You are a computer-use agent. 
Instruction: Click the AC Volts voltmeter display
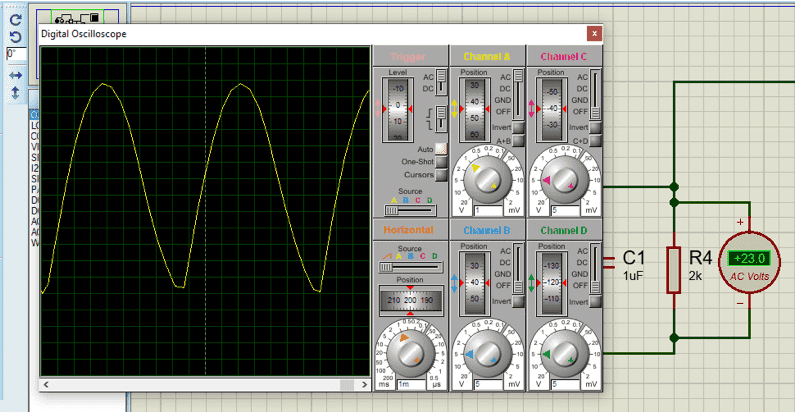click(x=750, y=258)
